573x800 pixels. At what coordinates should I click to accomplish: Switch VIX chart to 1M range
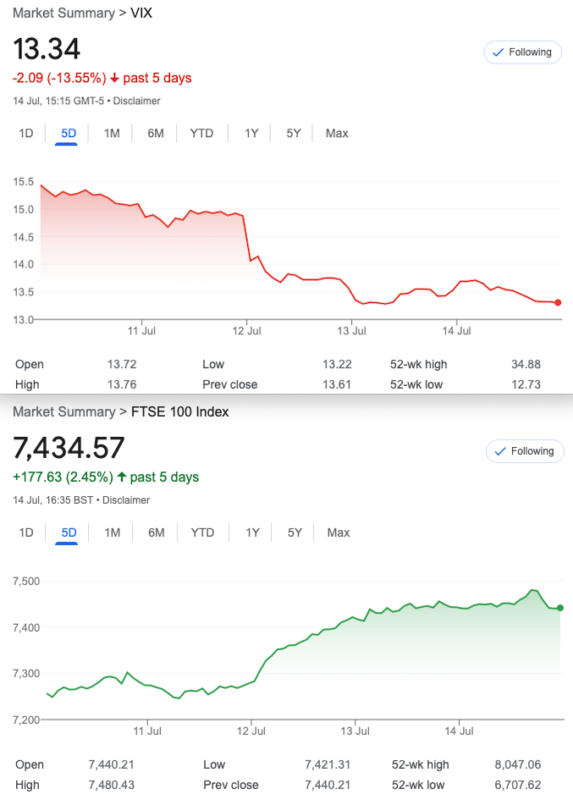tap(112, 134)
